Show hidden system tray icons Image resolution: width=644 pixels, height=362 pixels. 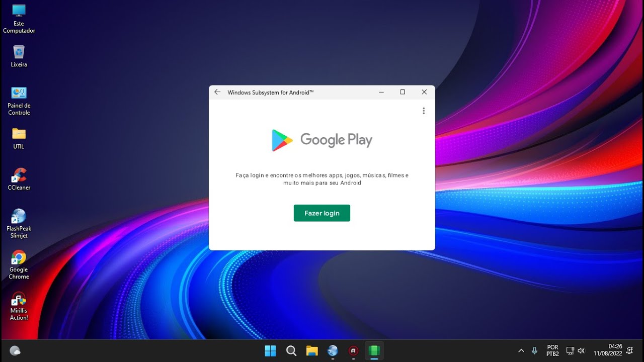coord(521,351)
